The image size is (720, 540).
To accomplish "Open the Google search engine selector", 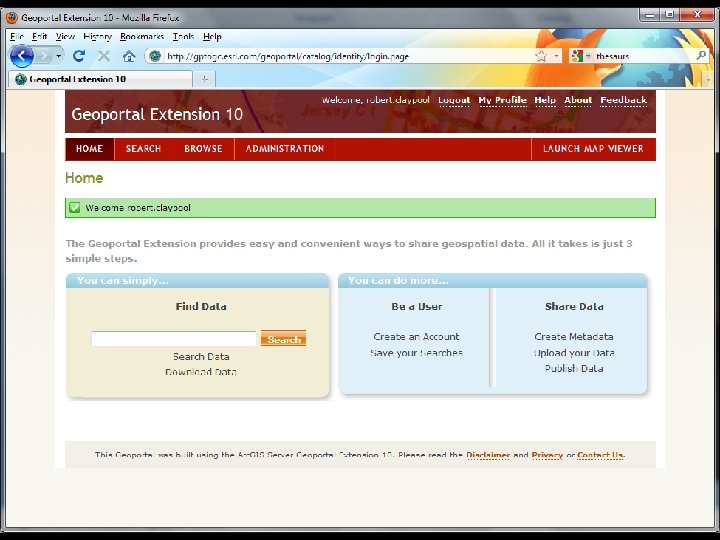I will click(x=580, y=56).
